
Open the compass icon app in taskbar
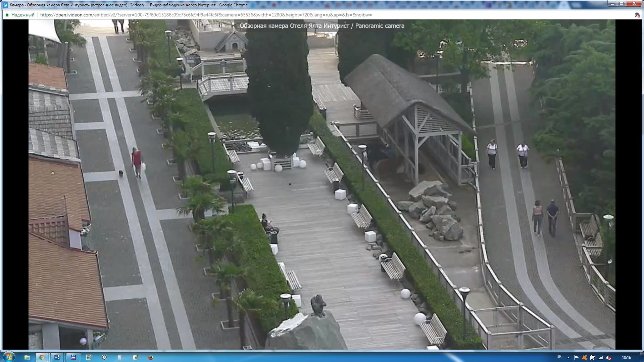pos(104,357)
